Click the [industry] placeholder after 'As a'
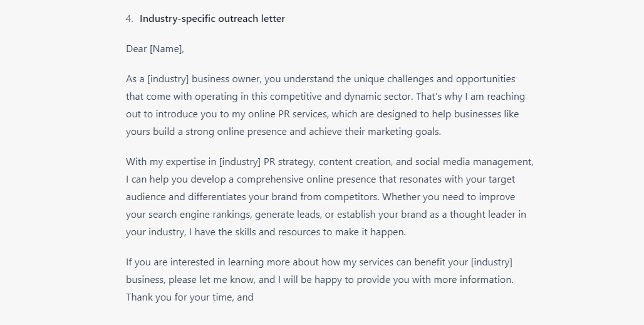This screenshot has height=325, width=644. click(168, 79)
